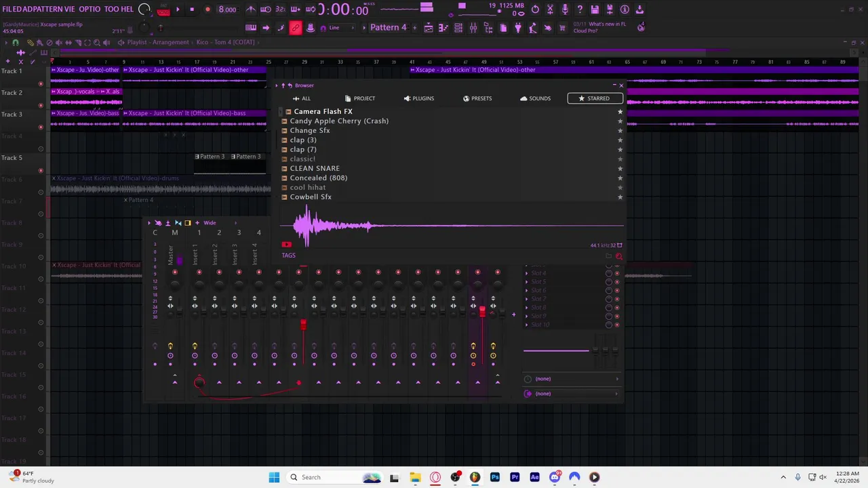The height and width of the screenshot is (488, 868).
Task: Toggle the metronome icon
Action: (251, 9)
